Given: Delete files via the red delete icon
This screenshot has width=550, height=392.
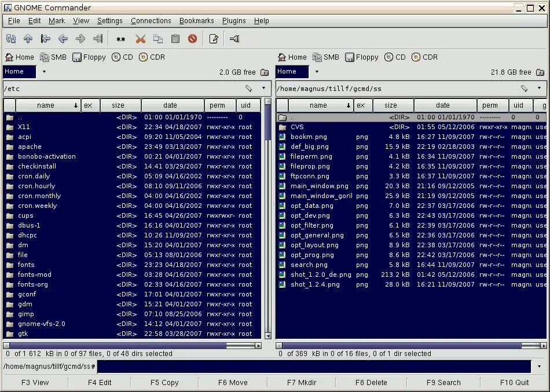Looking at the screenshot, I should [191, 39].
